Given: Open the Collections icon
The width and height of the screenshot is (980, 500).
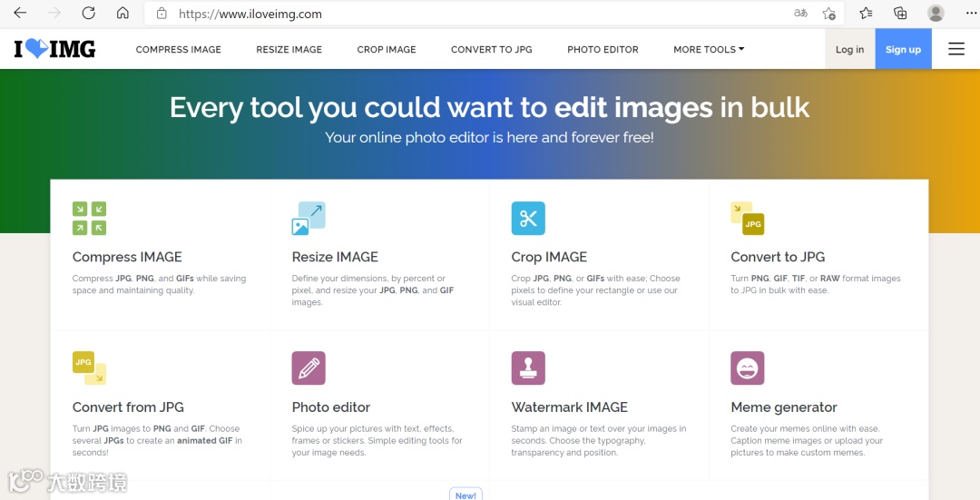Looking at the screenshot, I should 900,13.
